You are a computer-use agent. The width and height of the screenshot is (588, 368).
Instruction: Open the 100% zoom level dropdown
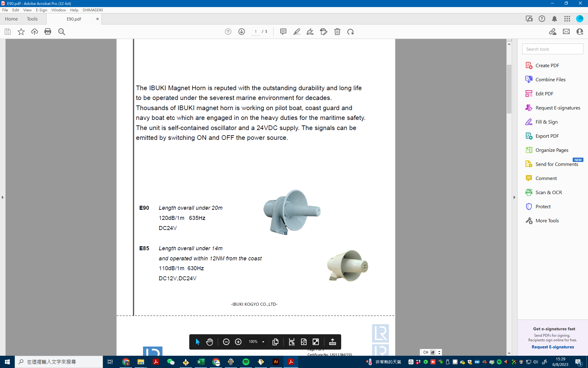263,342
